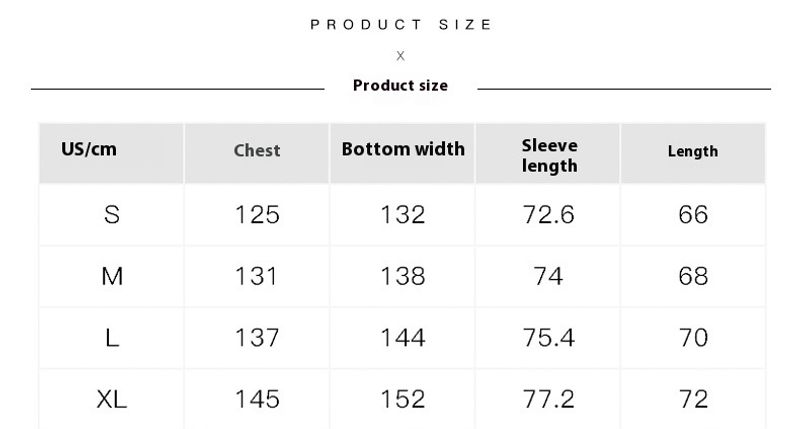Click sleeve length value 72.6
The height and width of the screenshot is (429, 800).
click(x=548, y=214)
